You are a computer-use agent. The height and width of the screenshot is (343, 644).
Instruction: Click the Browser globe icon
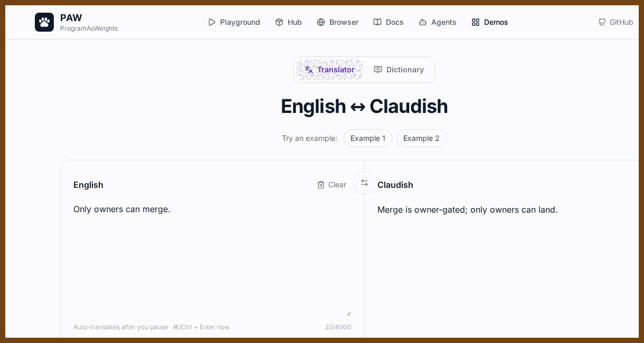[x=321, y=22]
